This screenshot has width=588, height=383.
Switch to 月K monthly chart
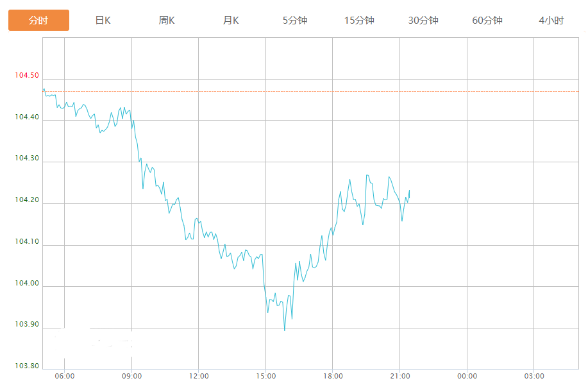click(x=231, y=21)
